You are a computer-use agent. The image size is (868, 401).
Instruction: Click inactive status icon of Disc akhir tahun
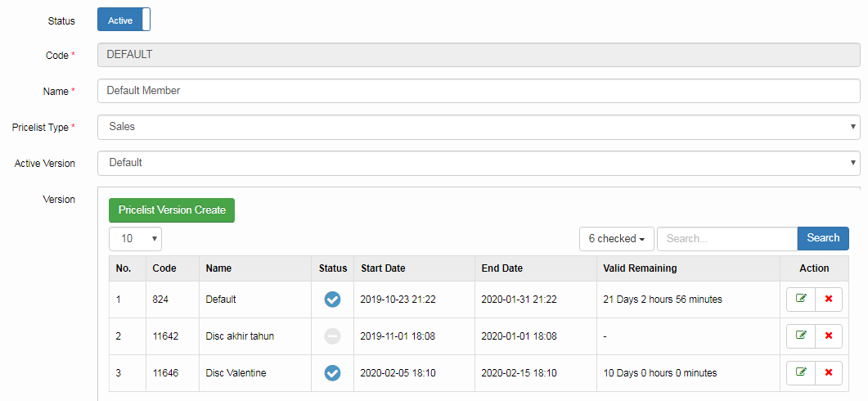332,336
